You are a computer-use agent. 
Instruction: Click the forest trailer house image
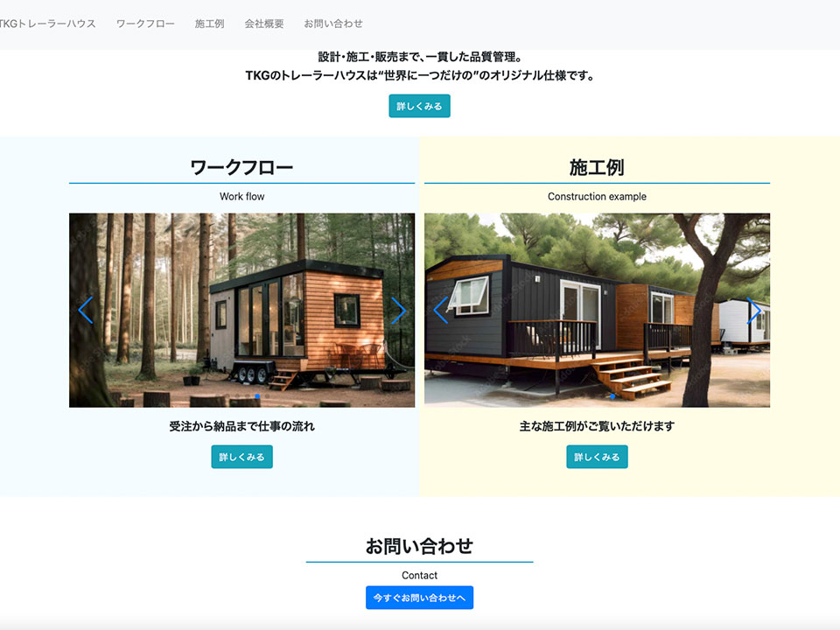click(241, 310)
